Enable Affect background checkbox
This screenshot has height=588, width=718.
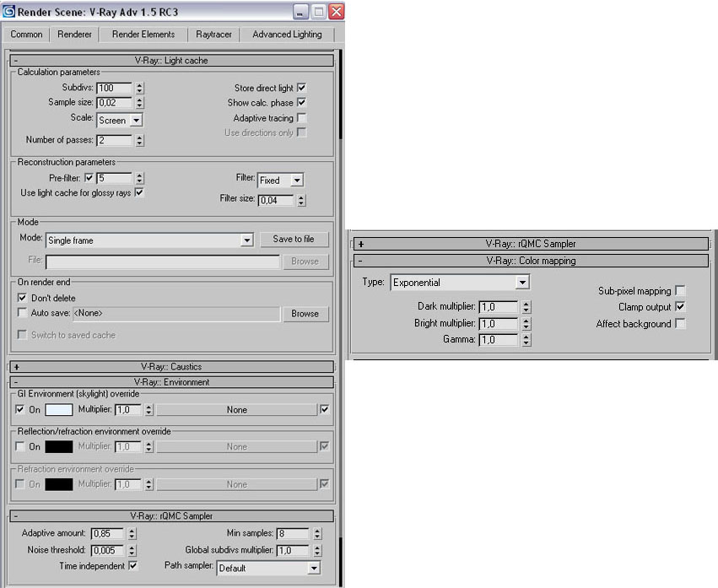pyautogui.click(x=680, y=323)
